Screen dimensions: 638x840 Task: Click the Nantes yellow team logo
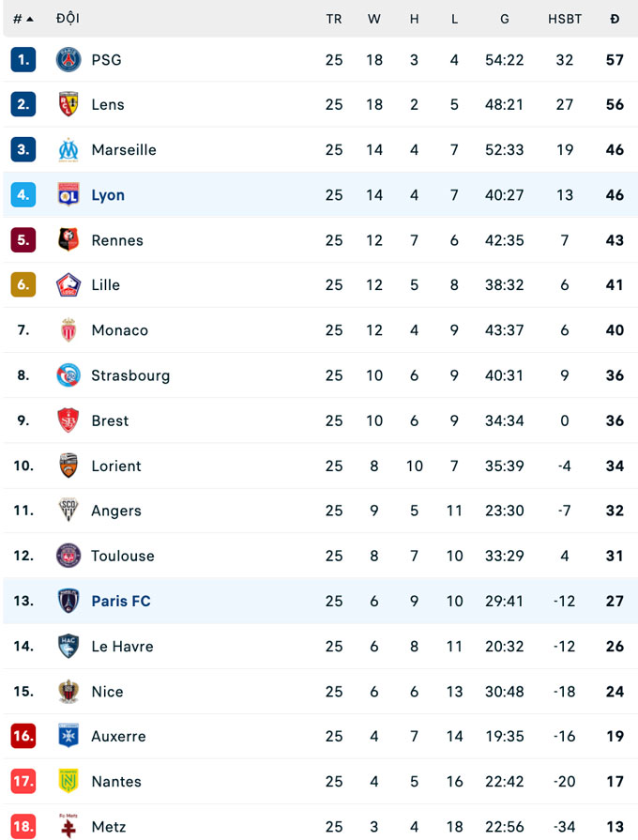(68, 782)
